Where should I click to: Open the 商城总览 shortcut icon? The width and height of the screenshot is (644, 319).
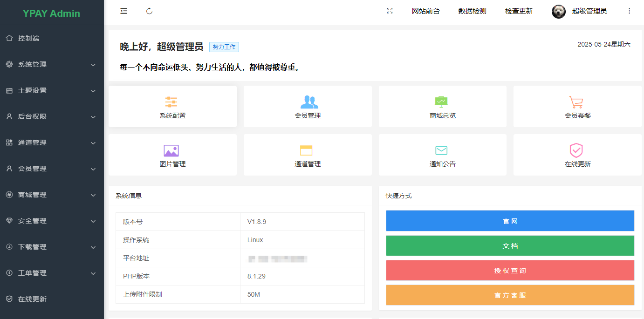[442, 106]
